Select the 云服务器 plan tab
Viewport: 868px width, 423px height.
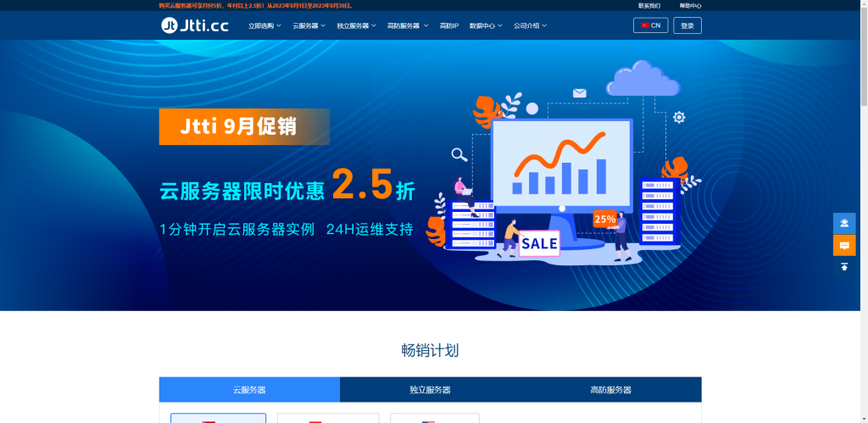point(249,390)
